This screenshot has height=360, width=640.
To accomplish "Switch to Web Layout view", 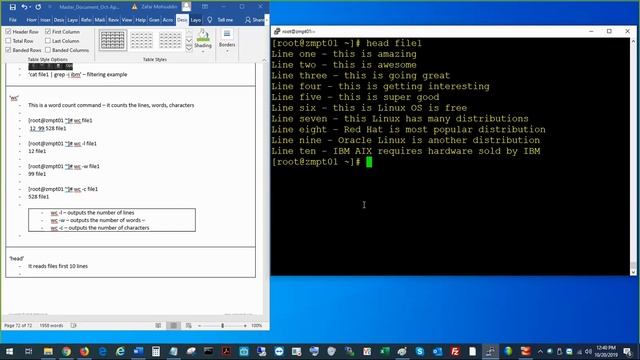I will [x=189, y=326].
